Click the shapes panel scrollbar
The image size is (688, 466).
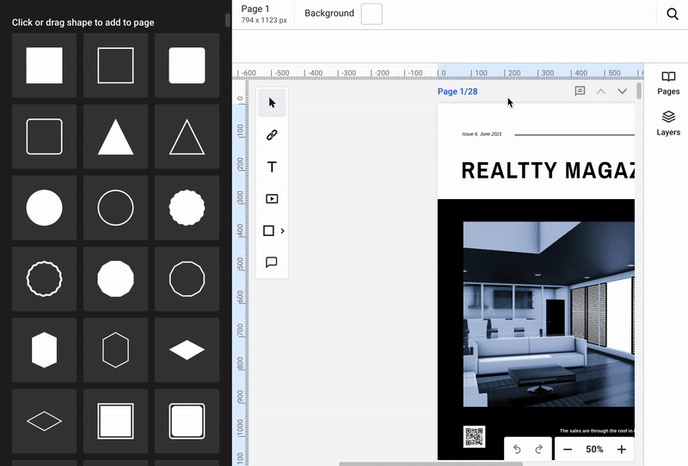coord(227,20)
